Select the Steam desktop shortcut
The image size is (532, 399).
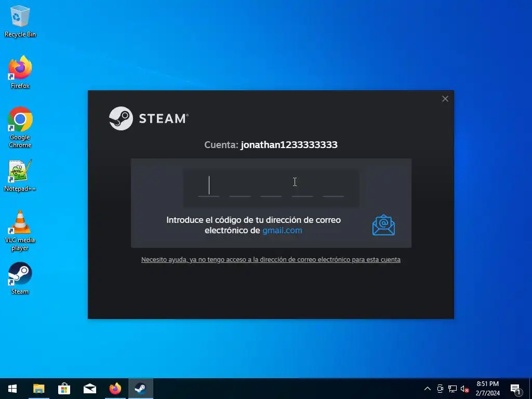[x=20, y=278]
